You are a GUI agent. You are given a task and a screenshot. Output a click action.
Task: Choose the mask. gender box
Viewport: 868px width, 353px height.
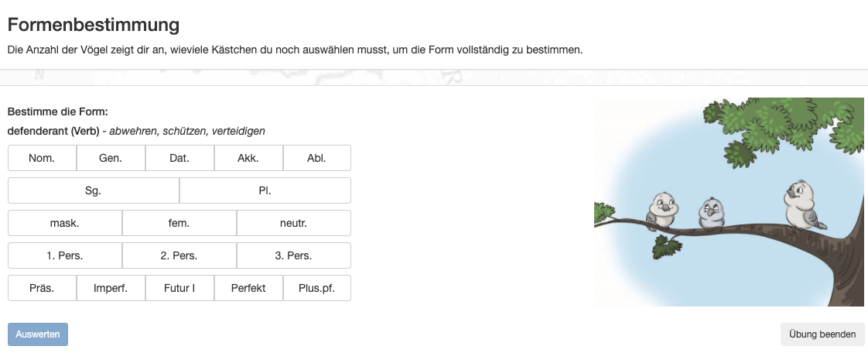point(65,223)
